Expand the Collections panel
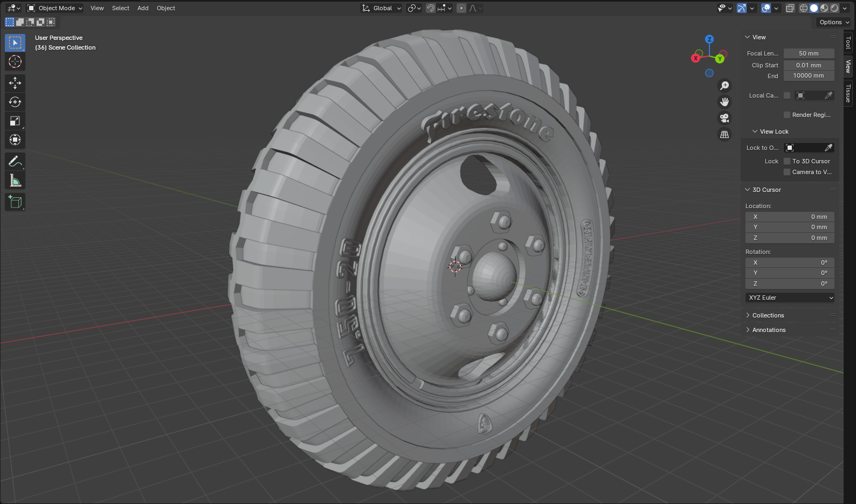The height and width of the screenshot is (504, 856). pyautogui.click(x=768, y=315)
